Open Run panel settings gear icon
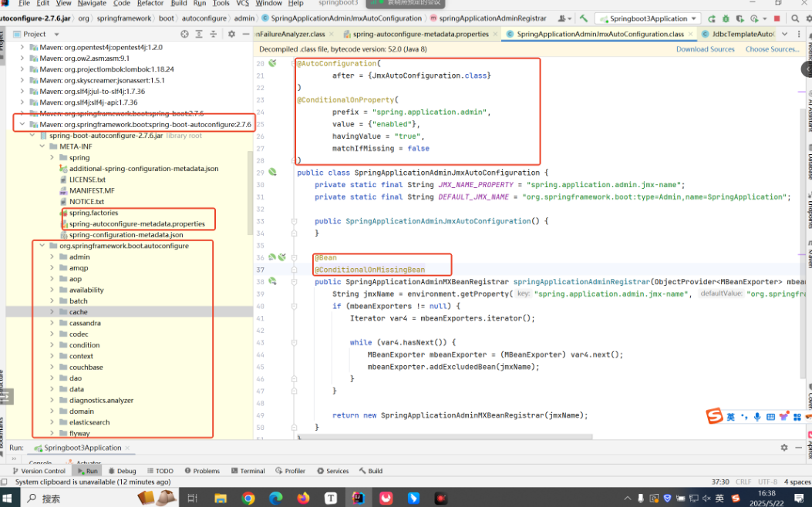The image size is (812, 507). coord(784,448)
